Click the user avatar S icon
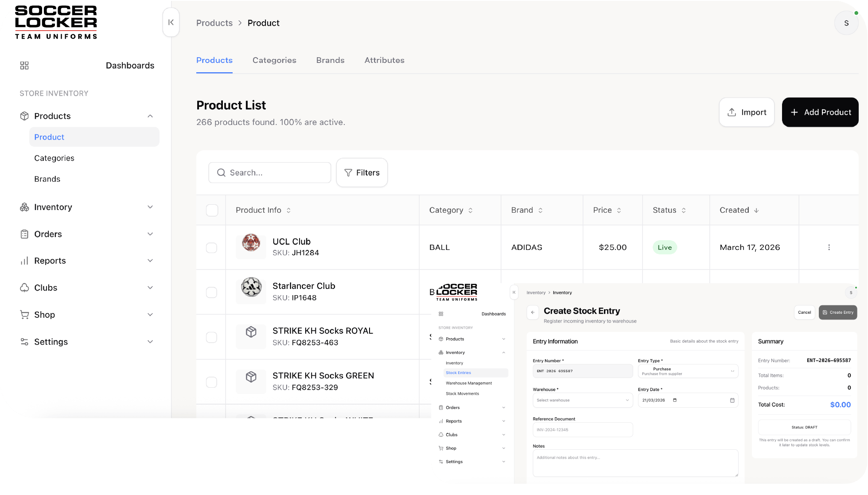Image resolution: width=868 pixels, height=495 pixels. point(846,23)
